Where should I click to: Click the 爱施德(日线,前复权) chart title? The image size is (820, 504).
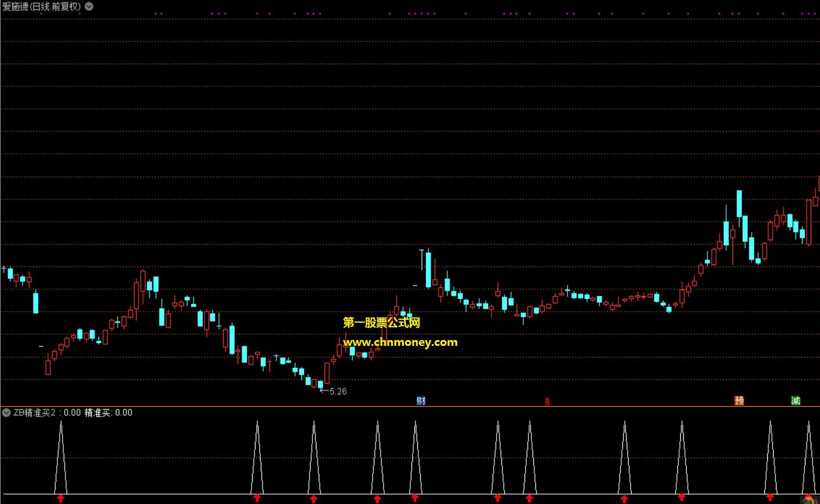pos(42,6)
